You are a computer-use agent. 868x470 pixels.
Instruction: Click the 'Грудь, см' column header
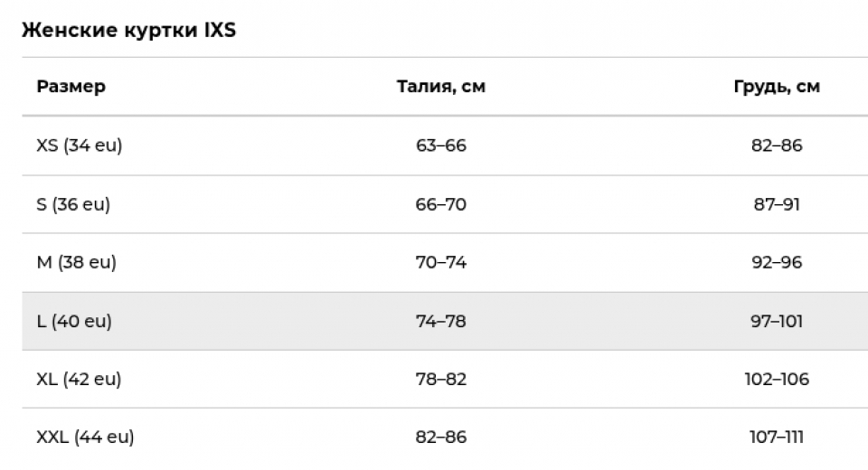click(777, 87)
